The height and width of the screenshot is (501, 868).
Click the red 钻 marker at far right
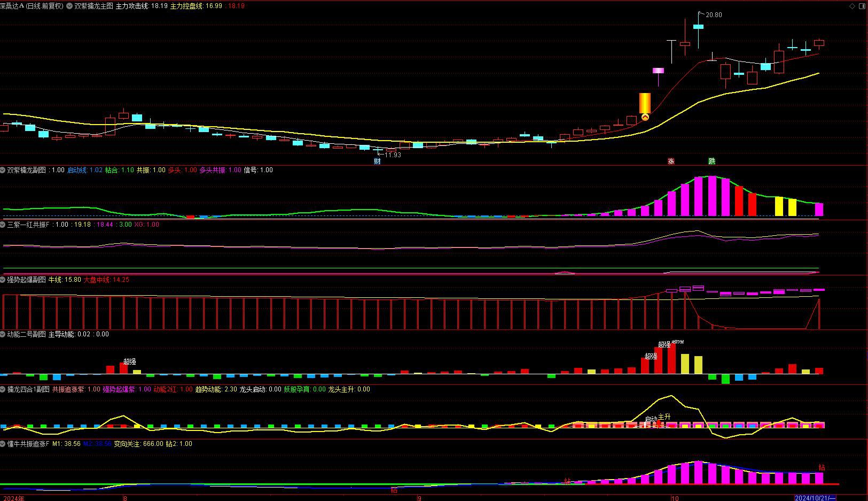pyautogui.click(x=822, y=467)
